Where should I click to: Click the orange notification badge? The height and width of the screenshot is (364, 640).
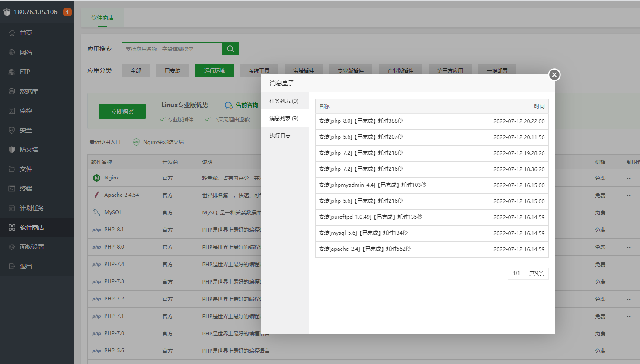pos(67,12)
